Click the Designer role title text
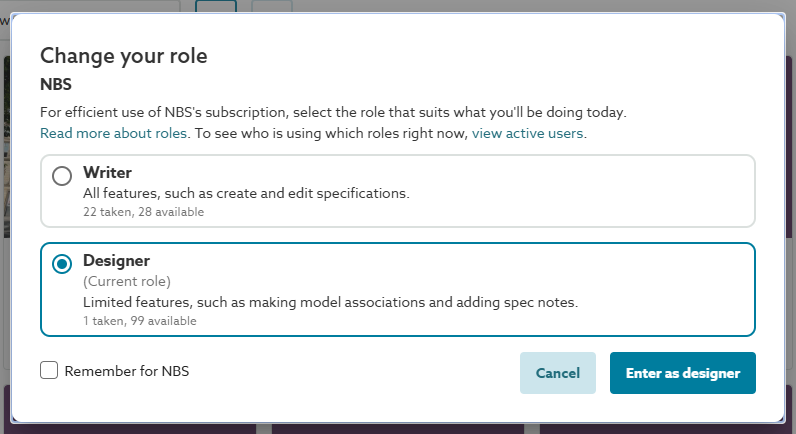Screen dimensions: 796x434 (116, 260)
